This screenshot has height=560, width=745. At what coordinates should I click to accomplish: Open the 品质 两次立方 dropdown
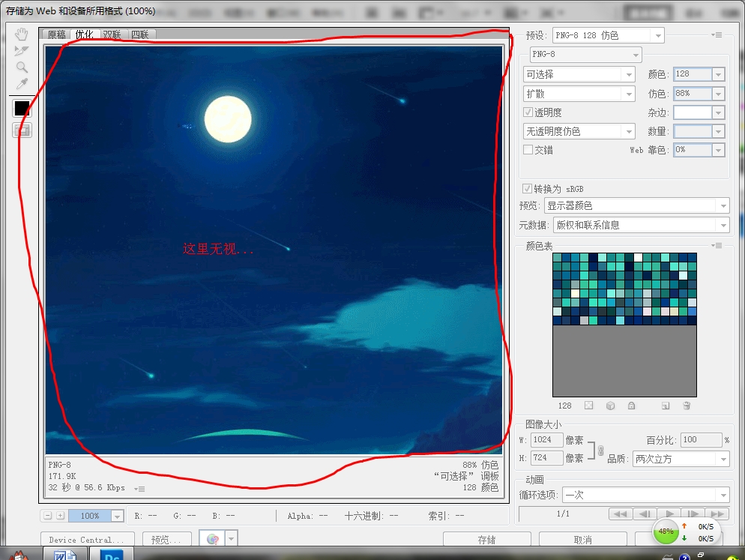(681, 459)
